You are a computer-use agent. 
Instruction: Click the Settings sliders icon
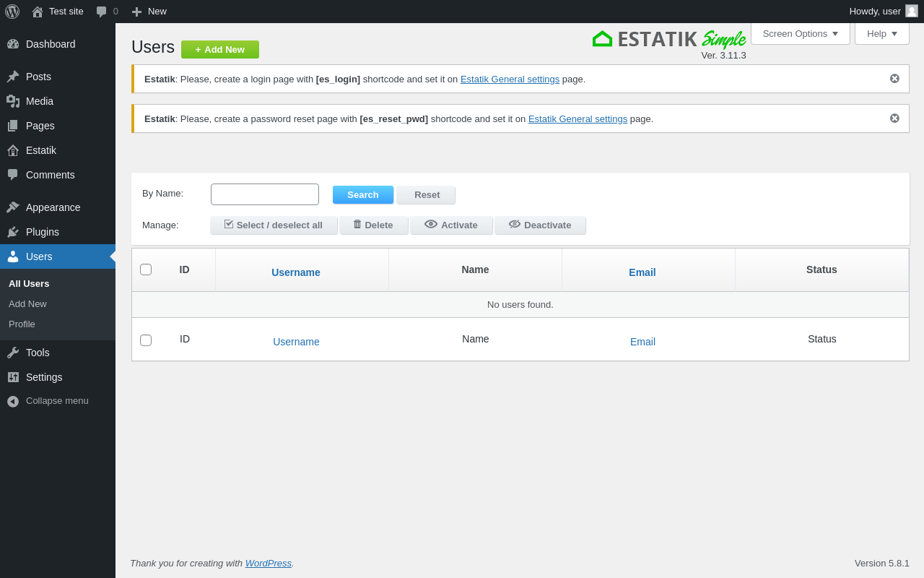13,377
